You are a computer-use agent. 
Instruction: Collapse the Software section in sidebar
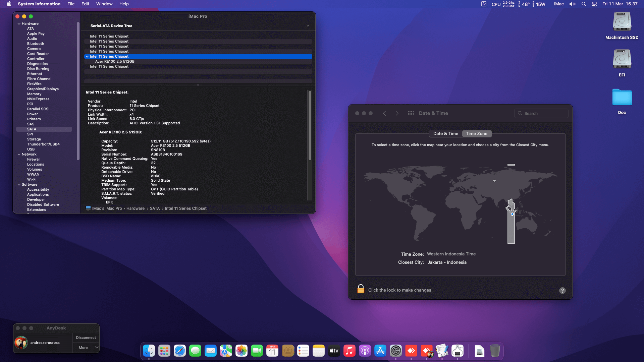pos(19,185)
